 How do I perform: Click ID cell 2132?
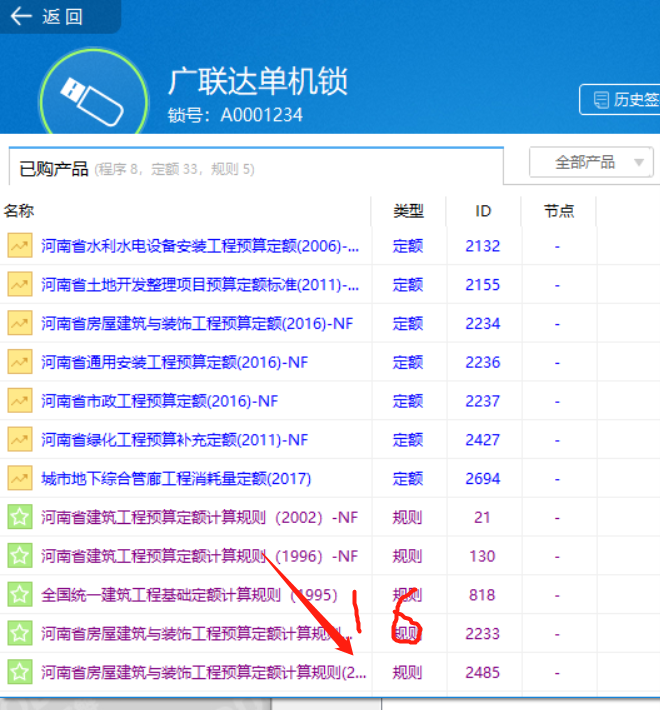483,246
